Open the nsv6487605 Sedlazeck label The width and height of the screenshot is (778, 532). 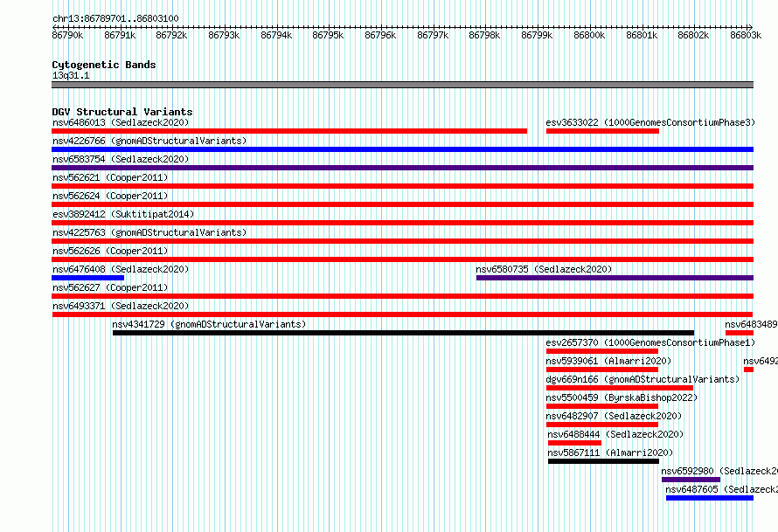pos(721,489)
